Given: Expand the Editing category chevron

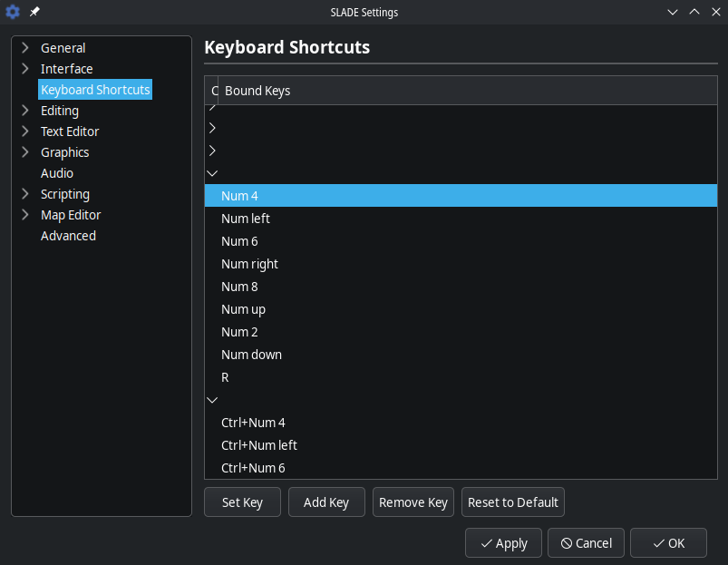Looking at the screenshot, I should (x=25, y=111).
